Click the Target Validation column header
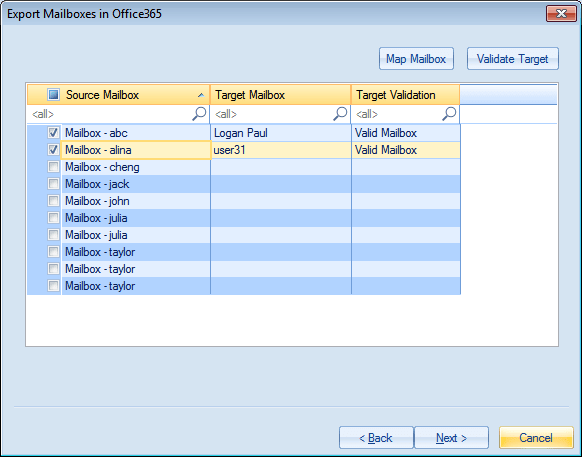 pyautogui.click(x=405, y=95)
